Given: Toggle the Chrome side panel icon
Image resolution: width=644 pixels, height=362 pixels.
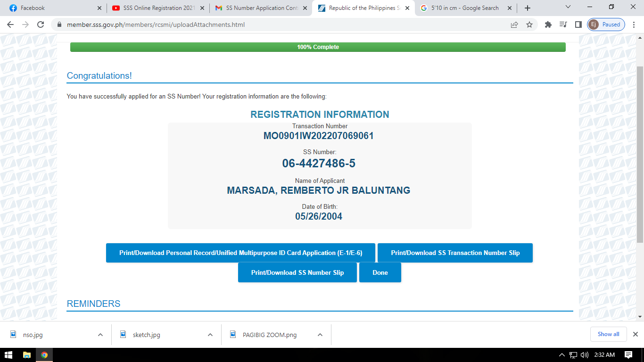Looking at the screenshot, I should (578, 25).
